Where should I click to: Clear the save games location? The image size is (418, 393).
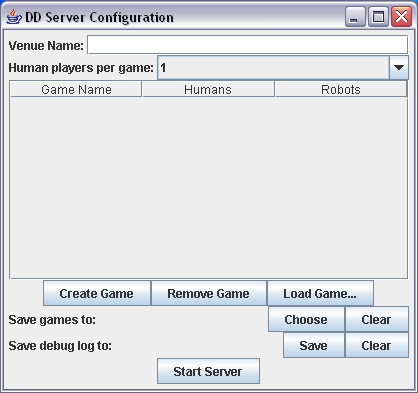pos(377,319)
